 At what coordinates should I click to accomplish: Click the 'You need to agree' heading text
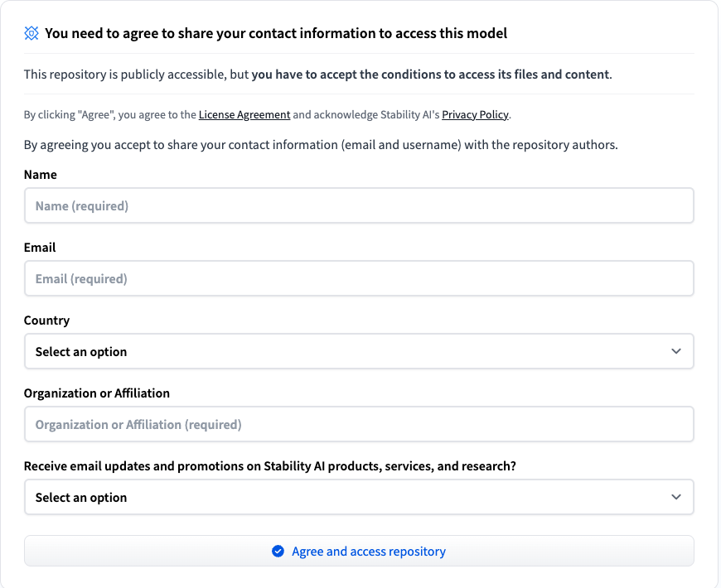(276, 33)
